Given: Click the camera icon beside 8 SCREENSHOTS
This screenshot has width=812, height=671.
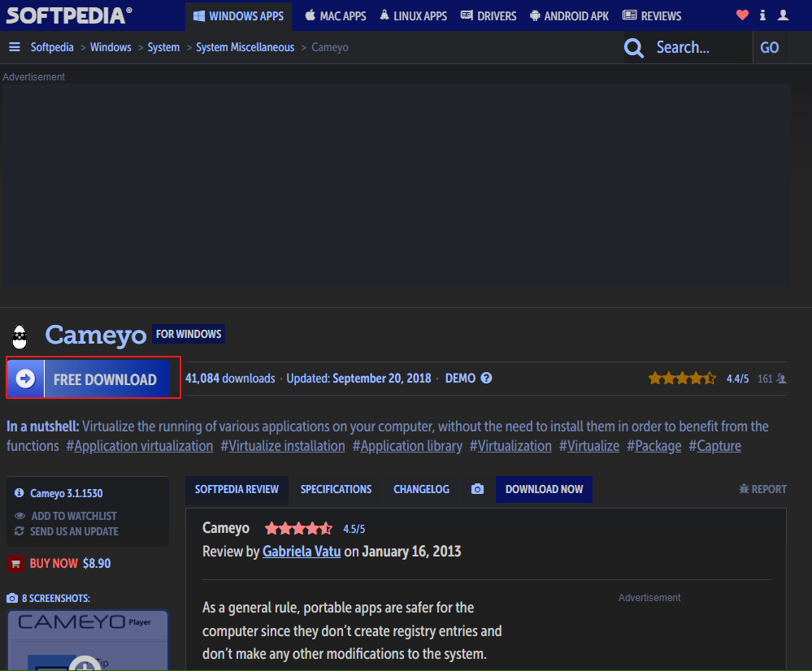Looking at the screenshot, I should (x=12, y=599).
